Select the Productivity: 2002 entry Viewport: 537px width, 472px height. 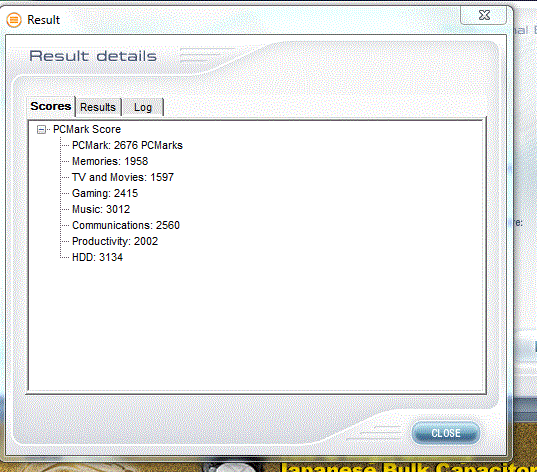[115, 241]
